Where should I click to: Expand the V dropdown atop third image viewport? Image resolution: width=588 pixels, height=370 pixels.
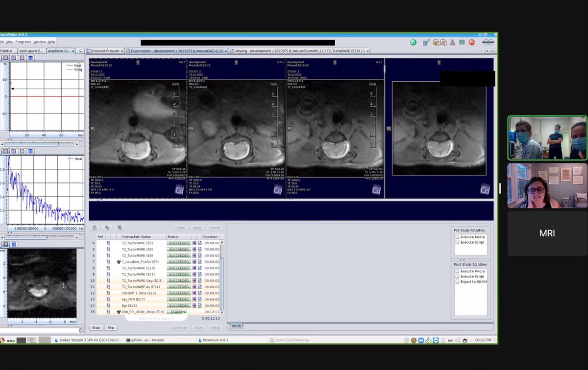tap(334, 62)
